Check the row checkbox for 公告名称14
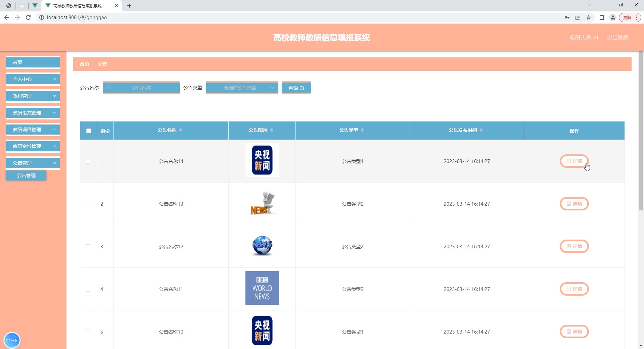Image resolution: width=644 pixels, height=349 pixels. pyautogui.click(x=88, y=161)
